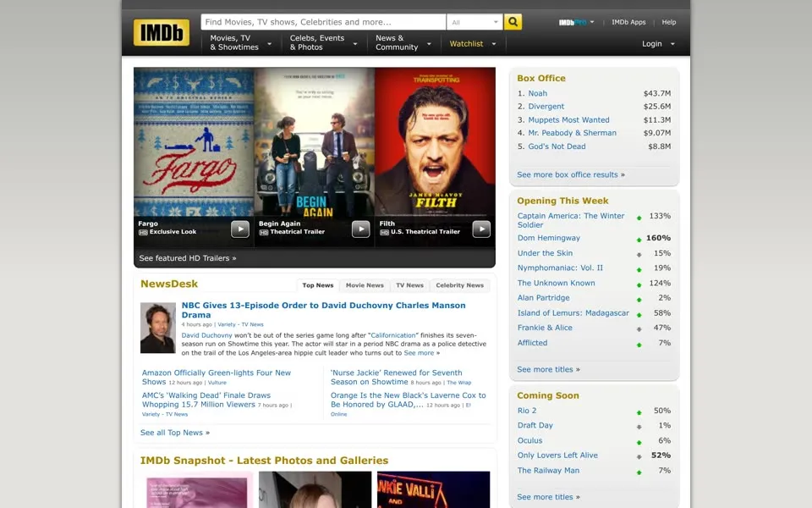Click David Duchovny photo thumbnail
The image size is (812, 508).
coord(158,329)
